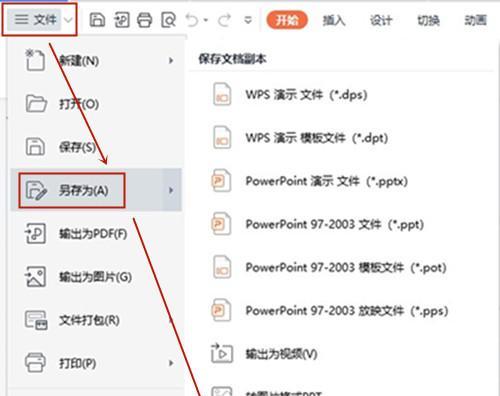The height and width of the screenshot is (396, 500).
Task: Switch to the 动画 tab
Action: (476, 20)
